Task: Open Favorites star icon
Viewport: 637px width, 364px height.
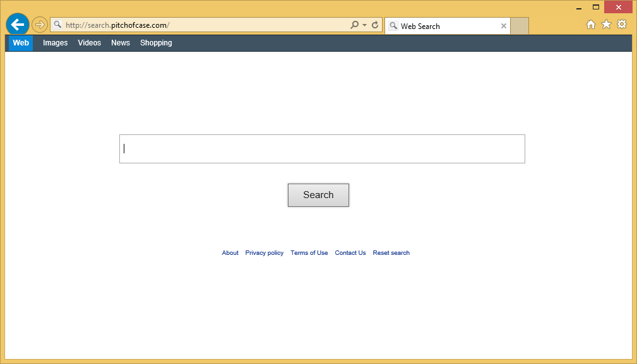Action: pos(606,25)
